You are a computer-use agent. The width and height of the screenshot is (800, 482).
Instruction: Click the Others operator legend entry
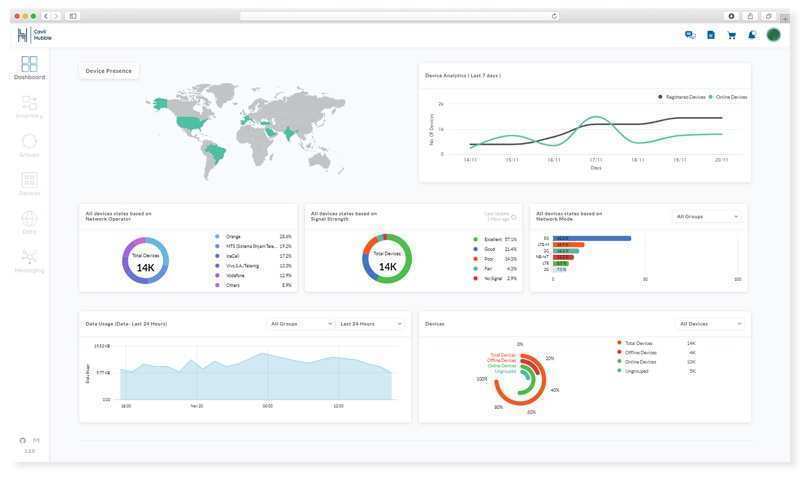(253, 285)
